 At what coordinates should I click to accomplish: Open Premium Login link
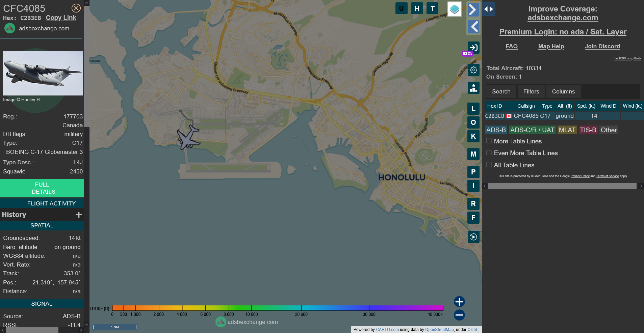(x=563, y=32)
